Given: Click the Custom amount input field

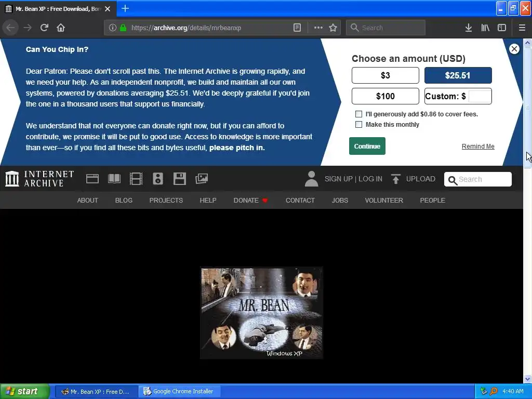Looking at the screenshot, I should coord(480,96).
